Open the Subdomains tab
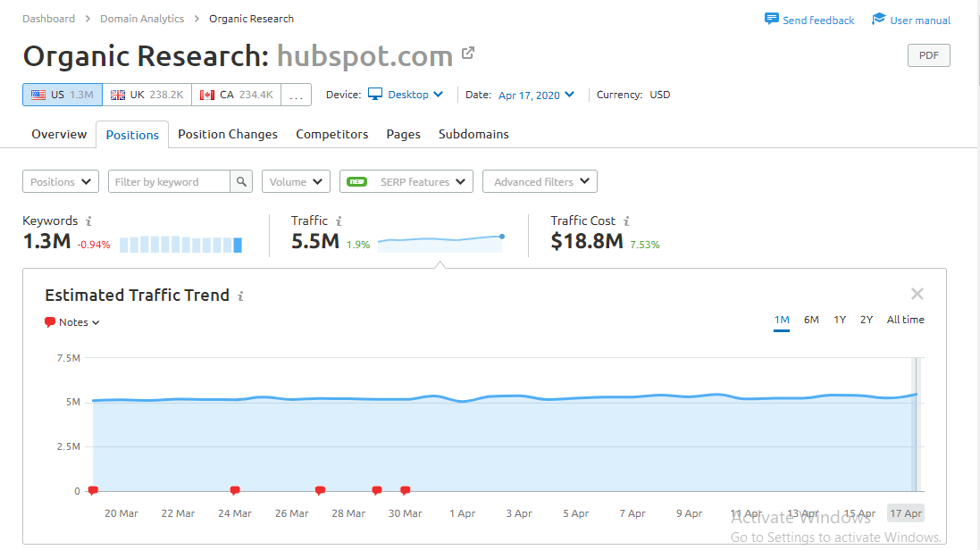Viewport: 980px width, 550px height. coord(473,134)
